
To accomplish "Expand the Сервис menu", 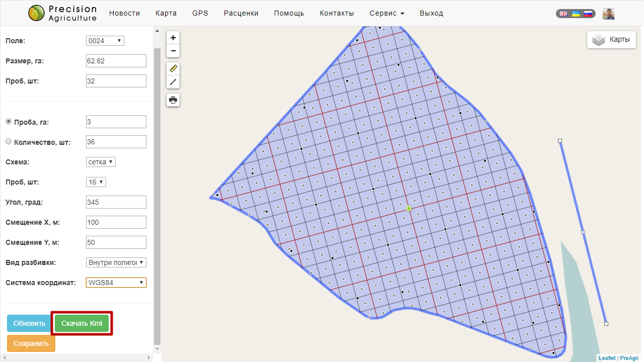I will point(386,13).
